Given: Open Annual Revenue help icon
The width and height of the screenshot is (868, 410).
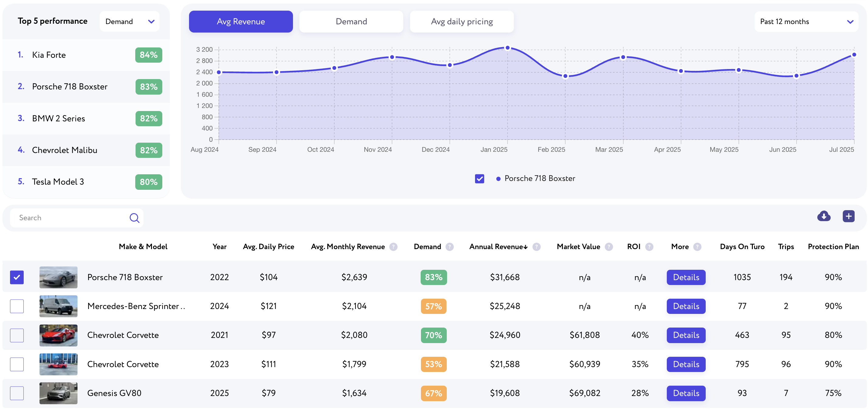Looking at the screenshot, I should coord(536,247).
